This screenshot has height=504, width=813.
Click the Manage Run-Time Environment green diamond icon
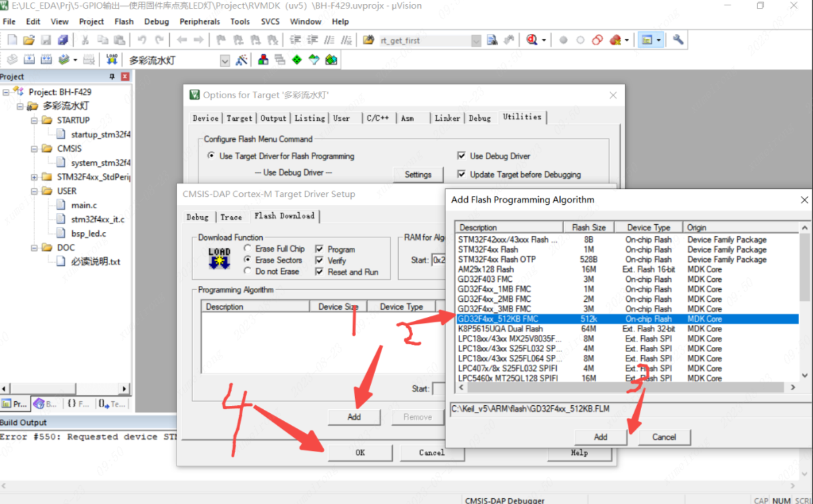point(297,60)
